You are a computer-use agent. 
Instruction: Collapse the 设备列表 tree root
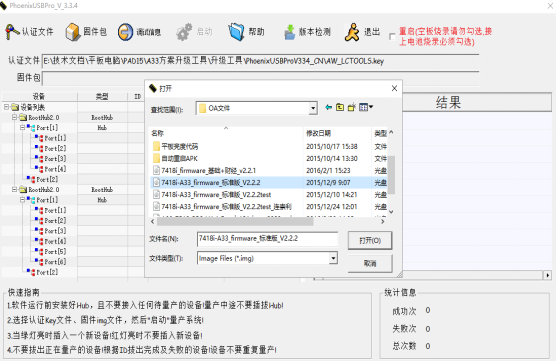point(6,107)
